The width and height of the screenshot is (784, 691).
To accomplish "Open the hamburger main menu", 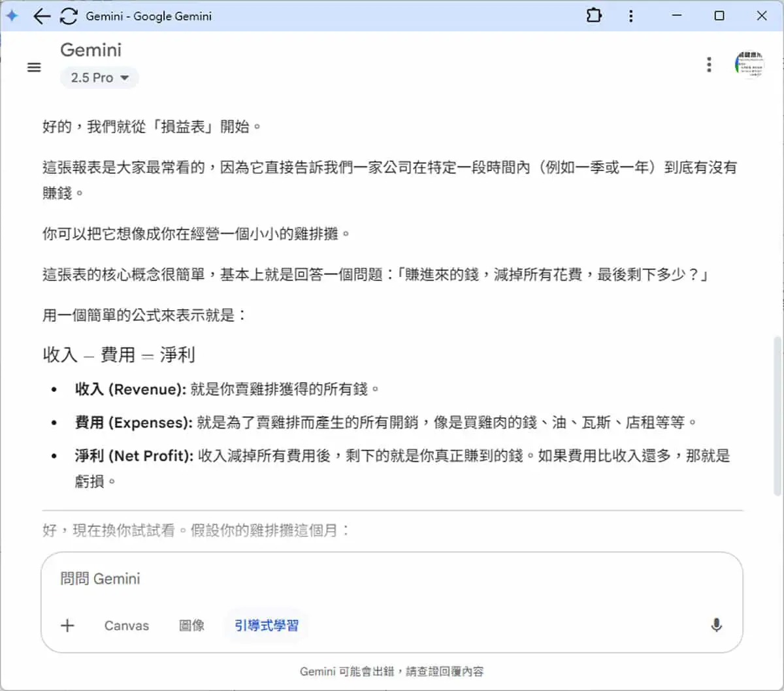I will (34, 67).
